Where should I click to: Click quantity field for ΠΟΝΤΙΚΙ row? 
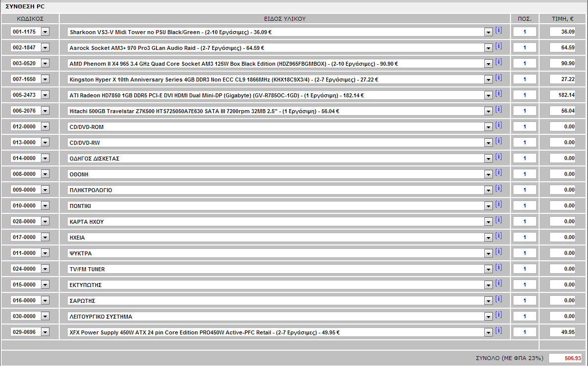point(525,205)
